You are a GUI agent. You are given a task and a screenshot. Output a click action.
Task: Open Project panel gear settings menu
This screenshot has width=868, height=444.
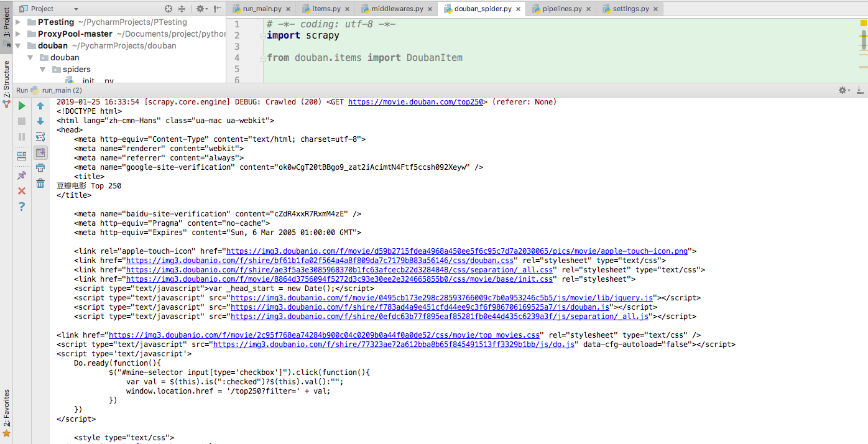[x=201, y=9]
